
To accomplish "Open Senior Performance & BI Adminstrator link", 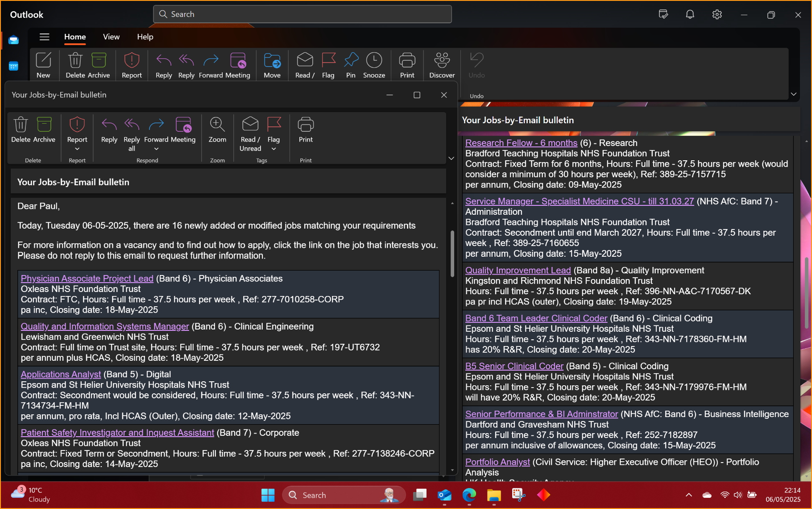I will click(542, 414).
